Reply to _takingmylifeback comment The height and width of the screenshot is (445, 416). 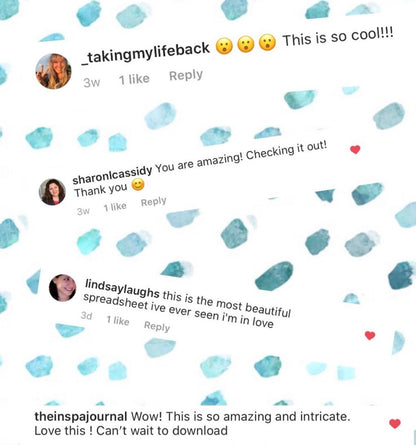pos(186,76)
